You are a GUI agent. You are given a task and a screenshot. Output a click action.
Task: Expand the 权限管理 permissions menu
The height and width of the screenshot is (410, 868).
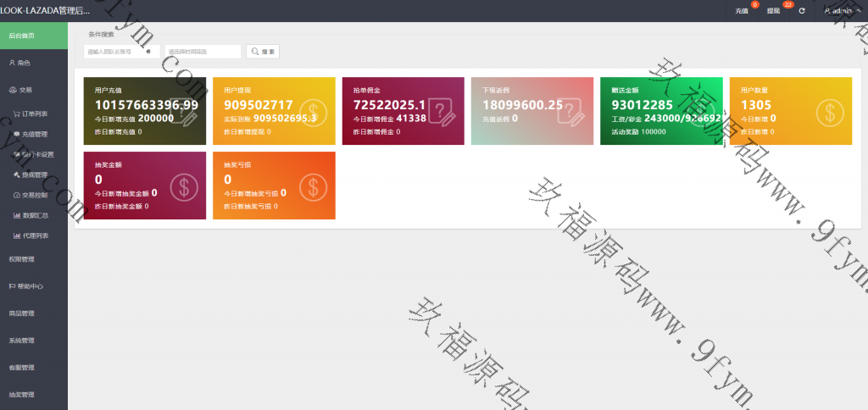click(34, 259)
